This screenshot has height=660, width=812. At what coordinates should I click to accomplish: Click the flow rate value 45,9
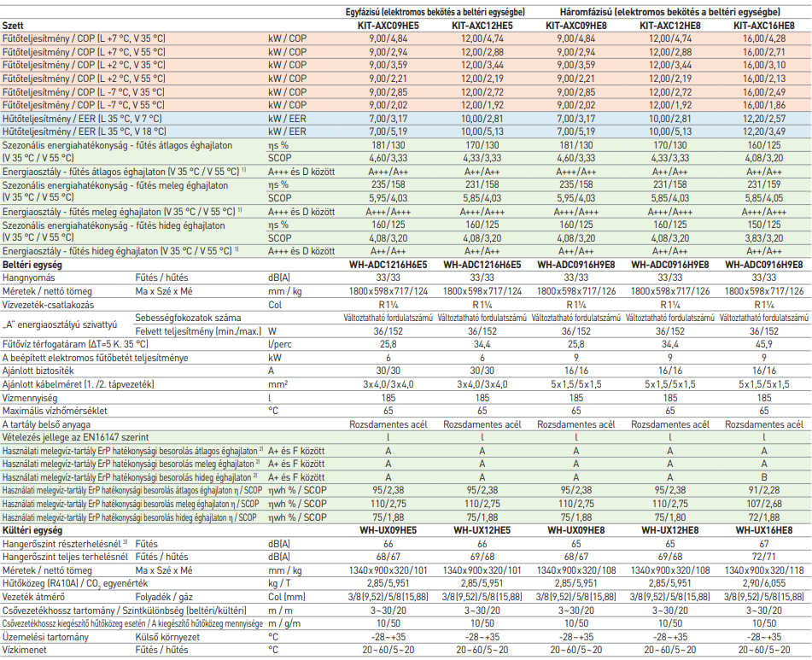[x=764, y=344]
